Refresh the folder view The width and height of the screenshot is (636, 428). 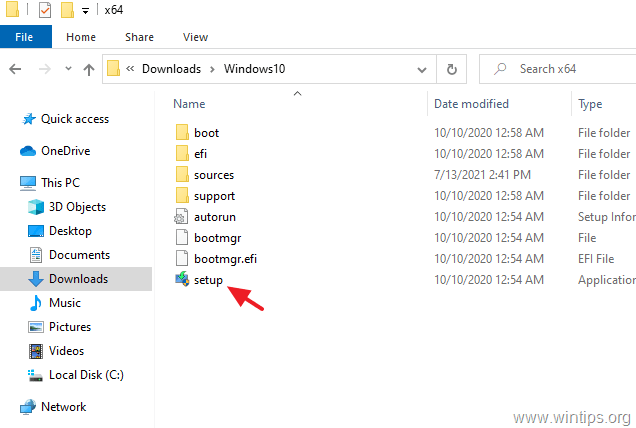[451, 69]
